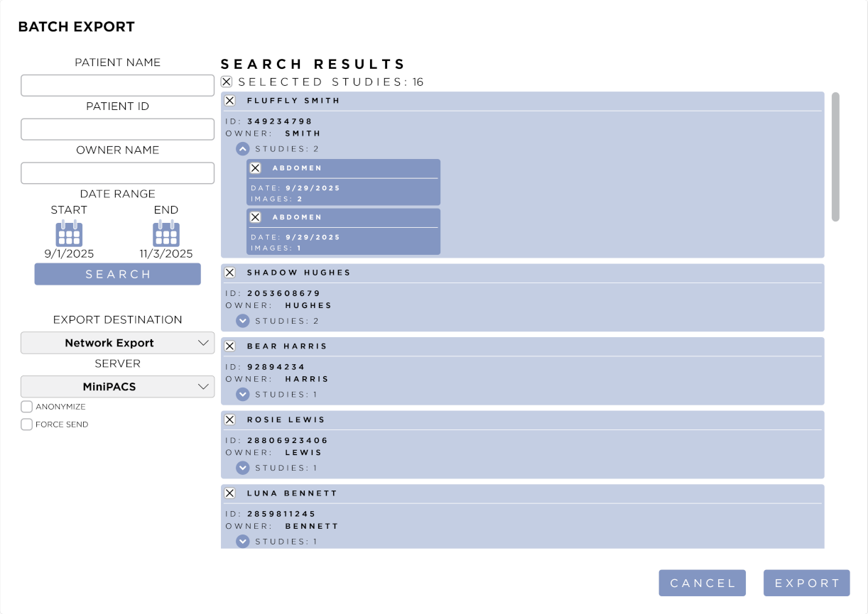
Task: Expand Shadow Hughes' studies list
Action: tap(243, 321)
